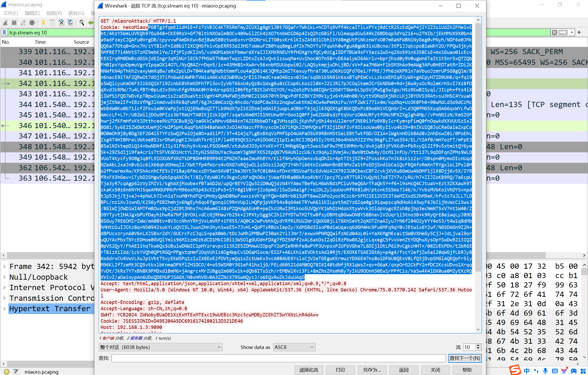
Task: Restart capture via the fin-with-arrow icon
Action: [23, 23]
